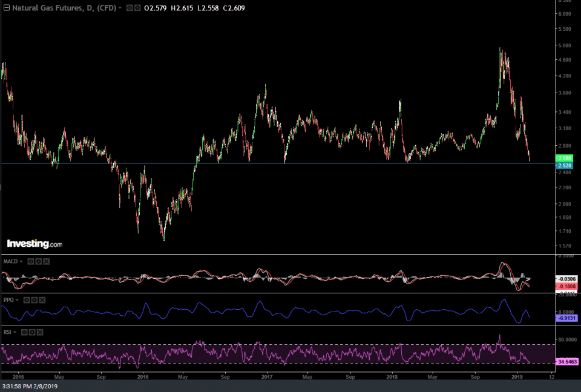Click the eye icon next to the symbol title

(128, 8)
